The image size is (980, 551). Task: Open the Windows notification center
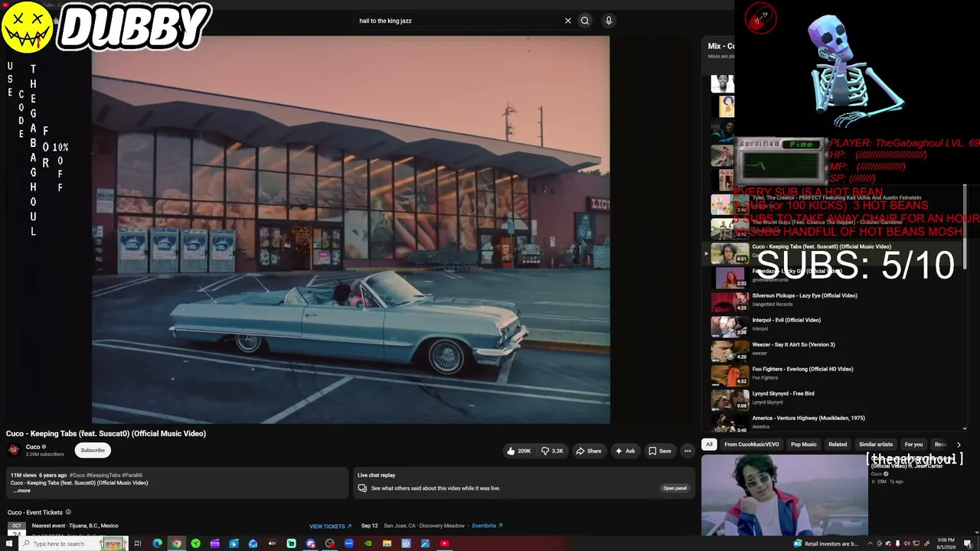970,543
